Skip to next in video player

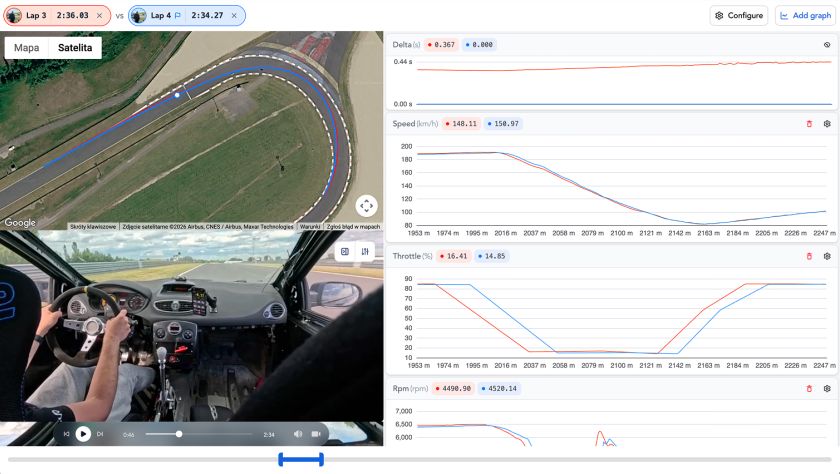coord(100,434)
